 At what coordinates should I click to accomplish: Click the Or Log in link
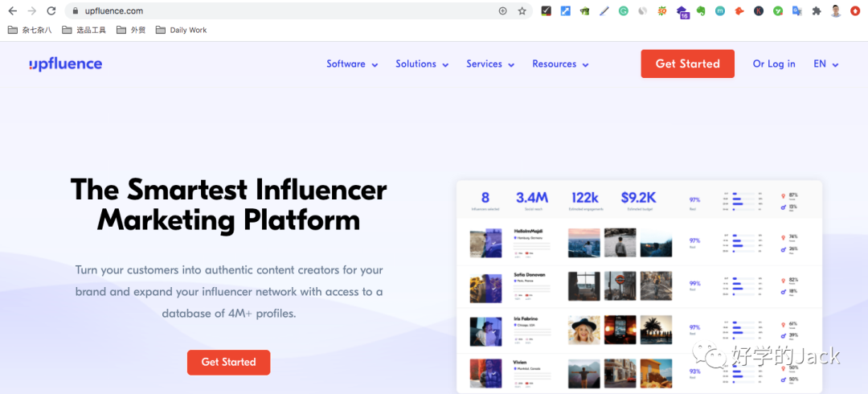(774, 64)
